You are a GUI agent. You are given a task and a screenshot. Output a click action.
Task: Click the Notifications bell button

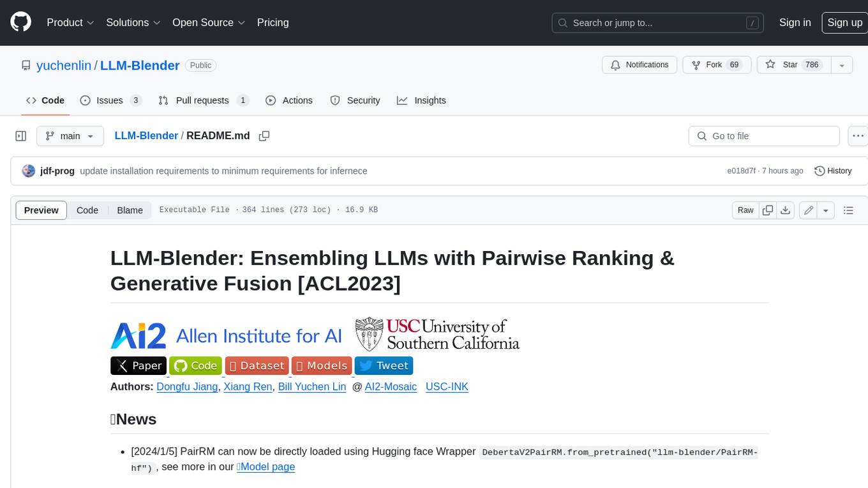[640, 65]
